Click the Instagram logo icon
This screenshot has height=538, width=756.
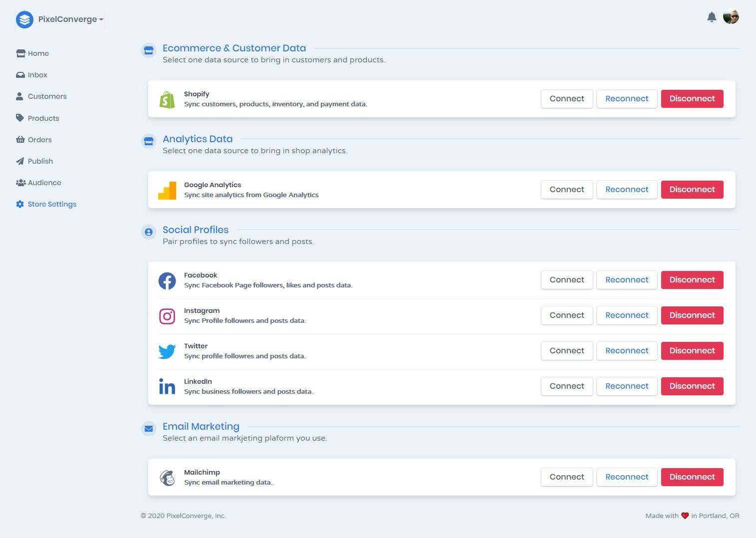click(x=167, y=316)
